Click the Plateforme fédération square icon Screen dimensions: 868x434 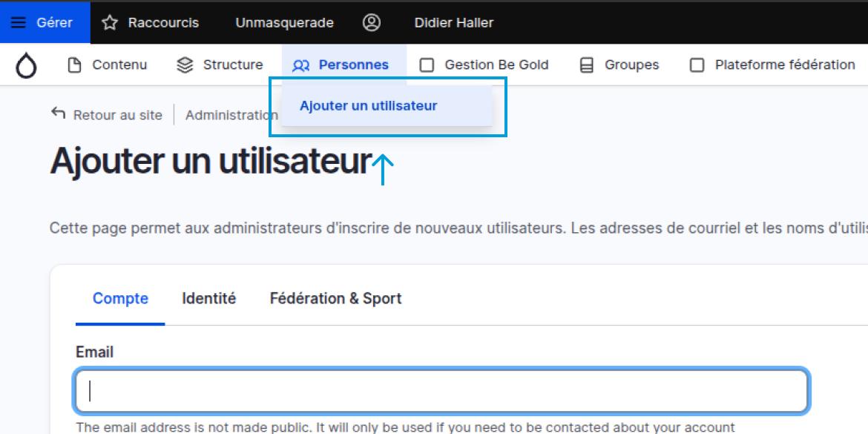(697, 65)
